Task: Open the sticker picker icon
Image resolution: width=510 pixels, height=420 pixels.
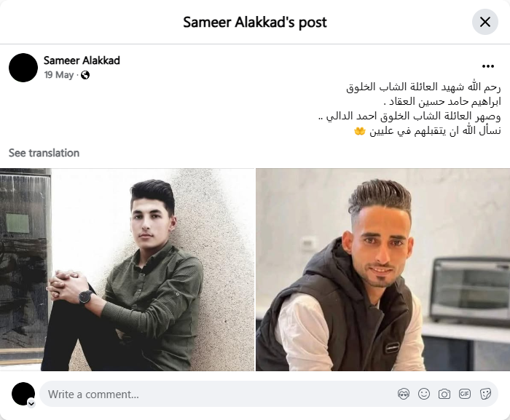Action: [x=485, y=394]
